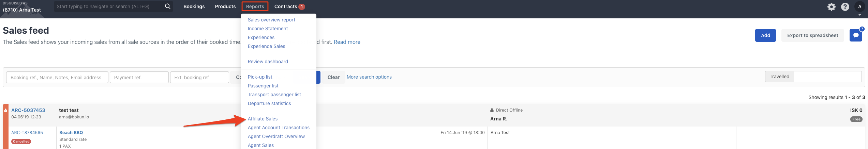Screen dimensions: 868x149
Task: Click the Travelled date field
Action: click(x=827, y=77)
